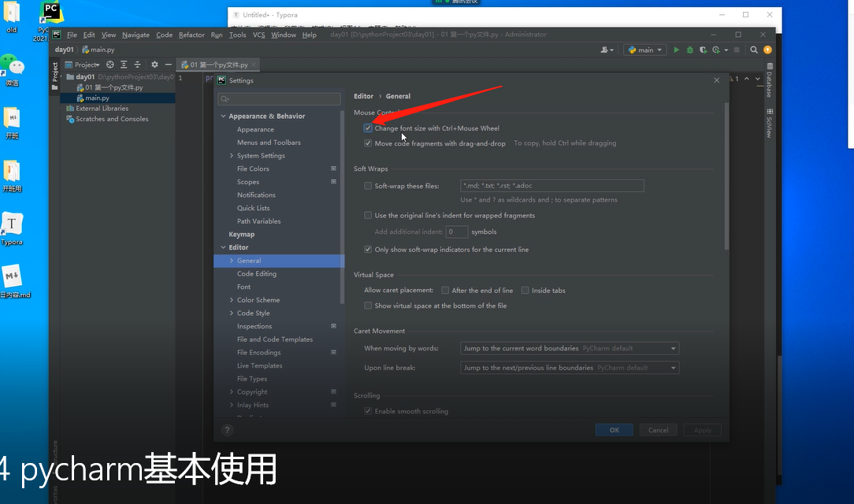The height and width of the screenshot is (504, 854).
Task: Click the locate target icon in Project panel
Action: (x=110, y=65)
